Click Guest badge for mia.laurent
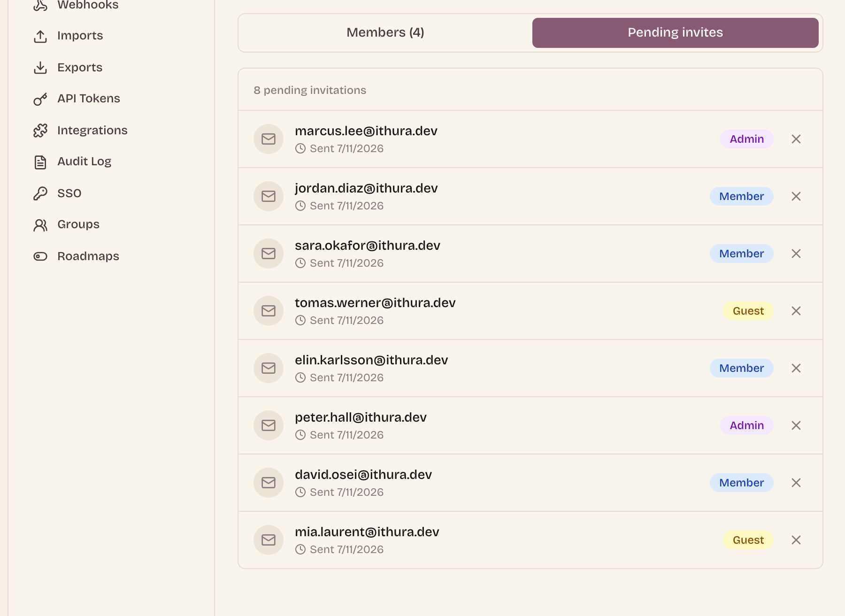 coord(748,540)
